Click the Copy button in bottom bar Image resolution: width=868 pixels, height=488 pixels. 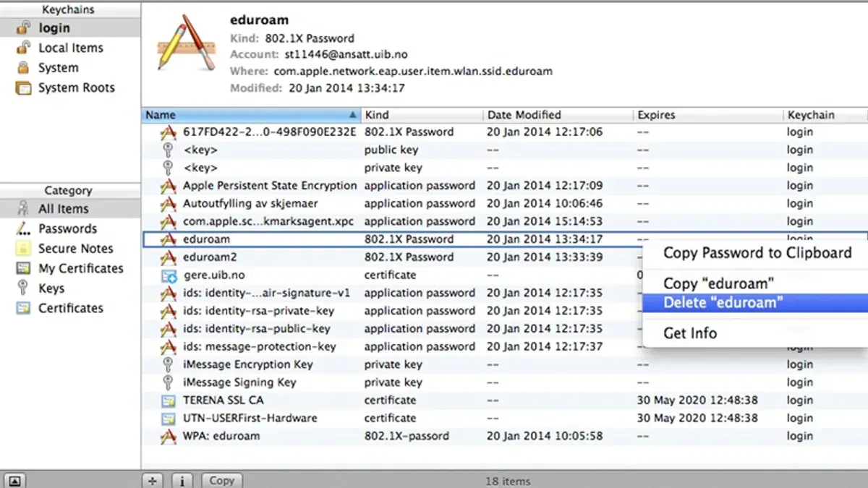[221, 480]
